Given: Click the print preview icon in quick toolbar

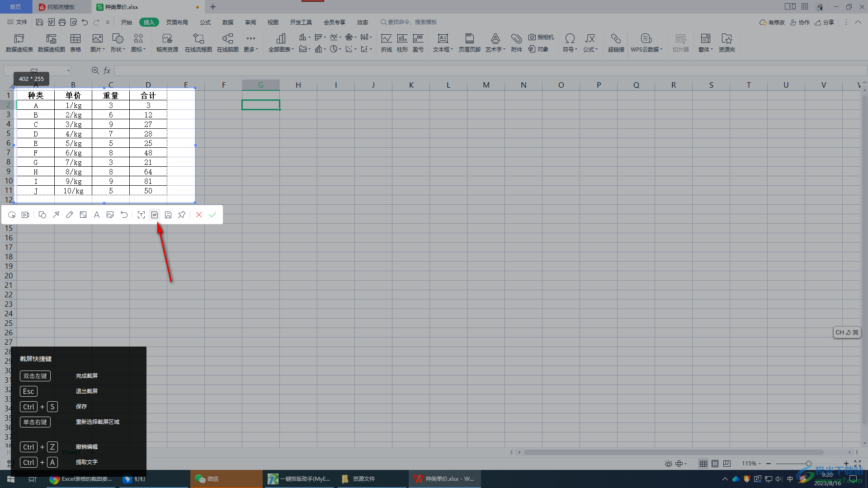Looking at the screenshot, I should tap(73, 22).
